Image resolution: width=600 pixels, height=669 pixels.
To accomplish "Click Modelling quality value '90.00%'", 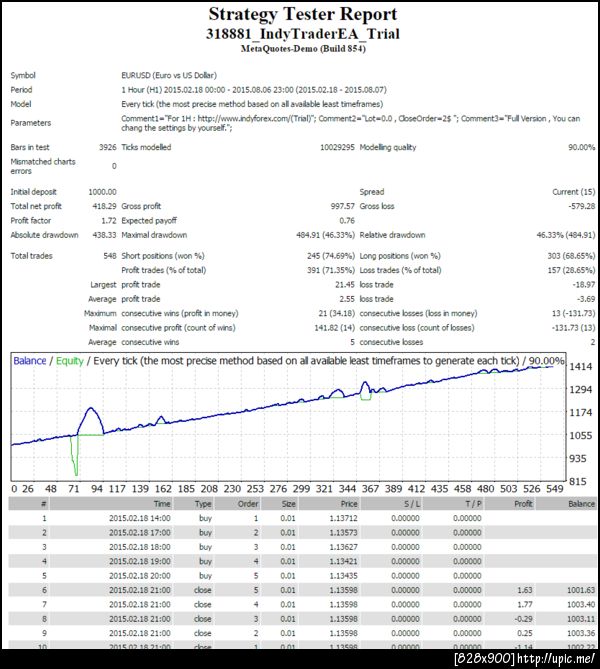I will click(581, 147).
